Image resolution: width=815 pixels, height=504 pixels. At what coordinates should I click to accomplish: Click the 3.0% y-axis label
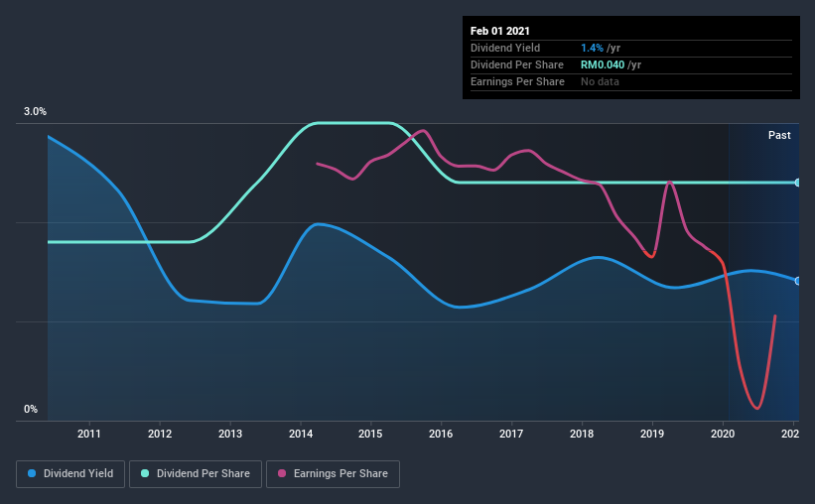coord(36,112)
